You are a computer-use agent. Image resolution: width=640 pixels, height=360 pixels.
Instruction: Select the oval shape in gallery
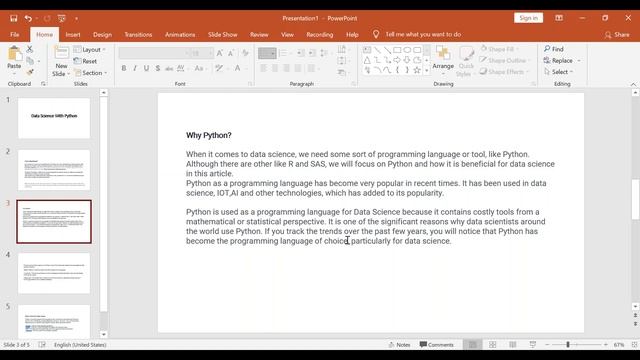(407, 50)
